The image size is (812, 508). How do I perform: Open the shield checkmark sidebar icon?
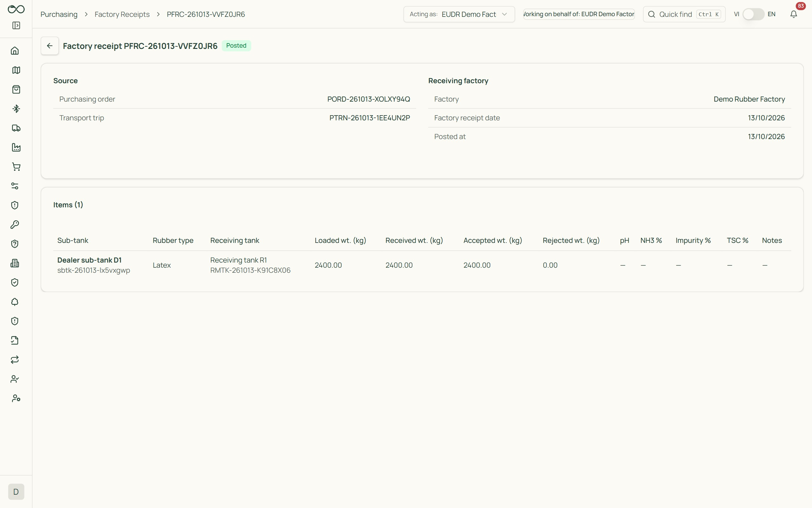click(x=15, y=283)
